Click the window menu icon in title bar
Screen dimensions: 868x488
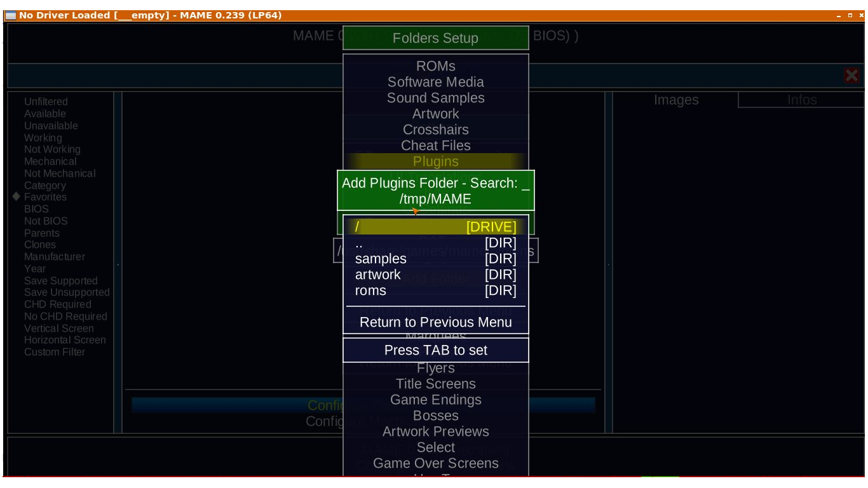click(x=11, y=15)
